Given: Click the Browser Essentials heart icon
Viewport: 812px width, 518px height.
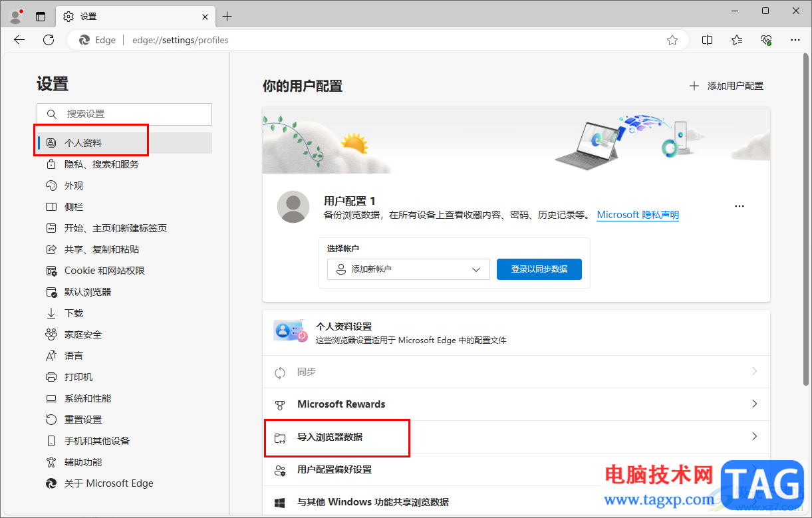Looking at the screenshot, I should coord(765,40).
